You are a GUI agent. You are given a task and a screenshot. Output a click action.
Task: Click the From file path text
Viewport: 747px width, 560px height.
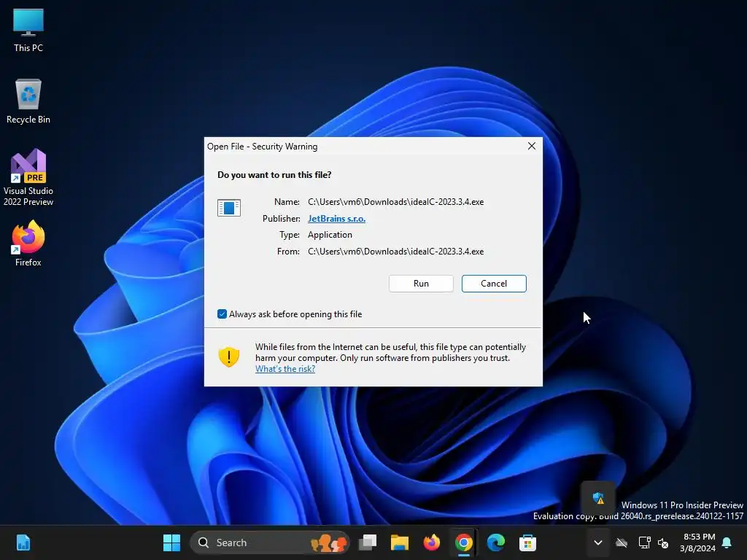[395, 252]
